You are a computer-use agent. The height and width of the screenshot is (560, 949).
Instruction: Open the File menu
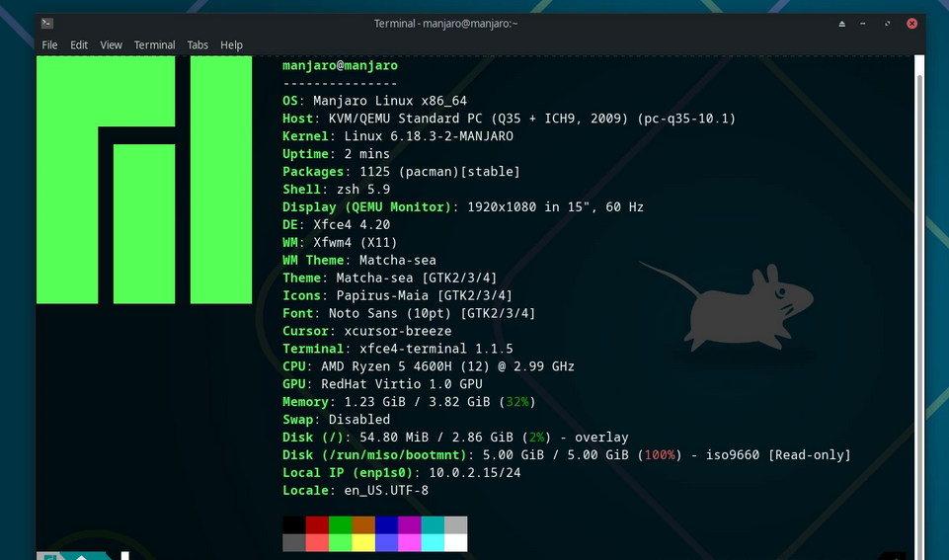(x=49, y=44)
